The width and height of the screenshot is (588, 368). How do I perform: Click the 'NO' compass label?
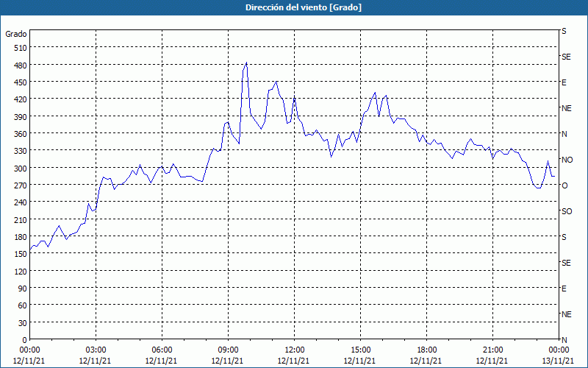567,160
